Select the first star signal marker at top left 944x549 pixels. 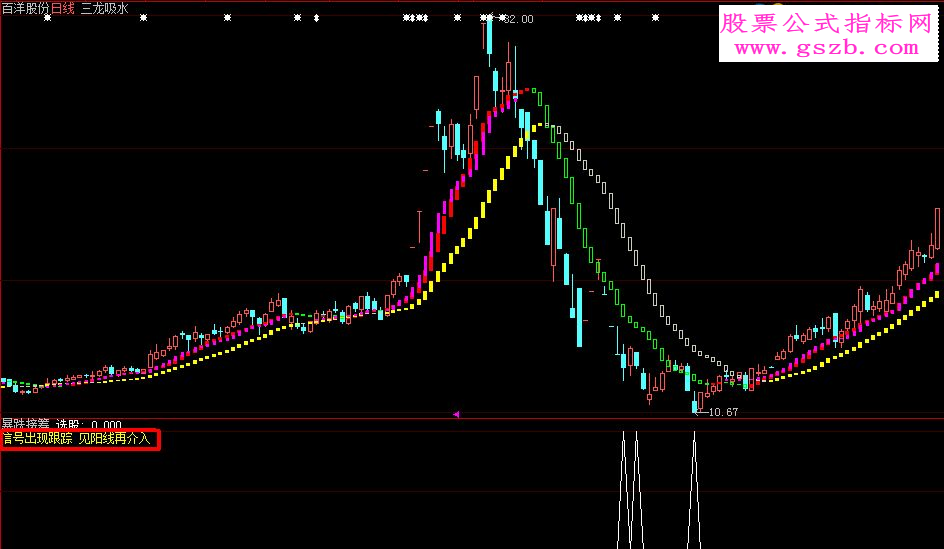48,18
